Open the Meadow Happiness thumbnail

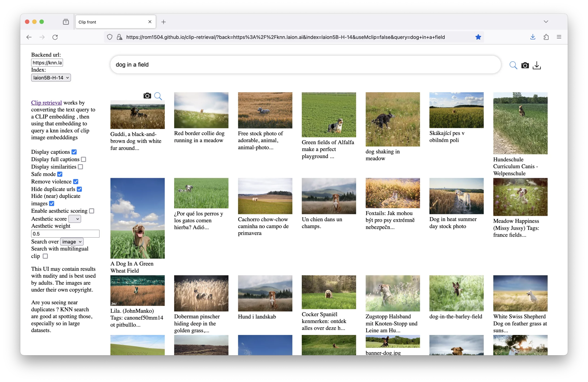(520, 197)
